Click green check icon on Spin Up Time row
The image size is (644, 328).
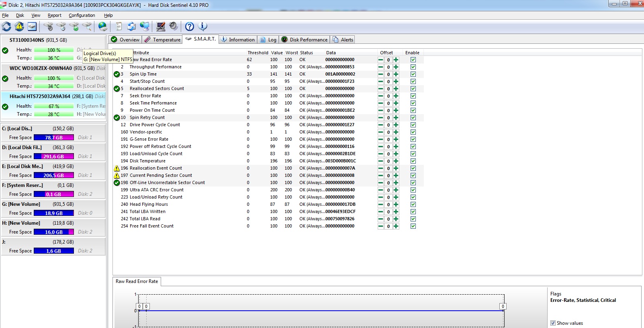coord(117,74)
